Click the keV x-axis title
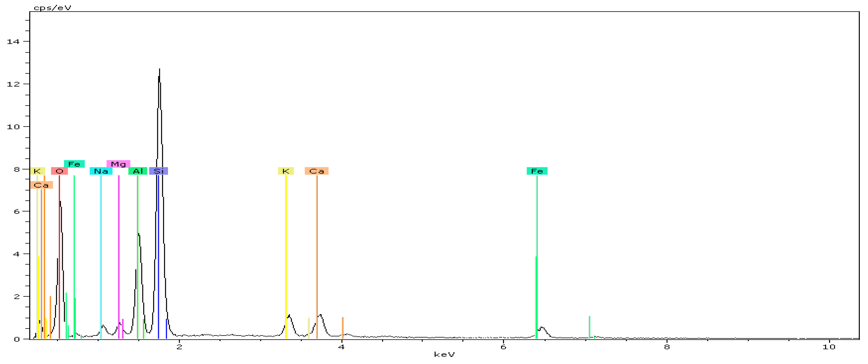The height and width of the screenshot is (364, 868). [x=444, y=354]
